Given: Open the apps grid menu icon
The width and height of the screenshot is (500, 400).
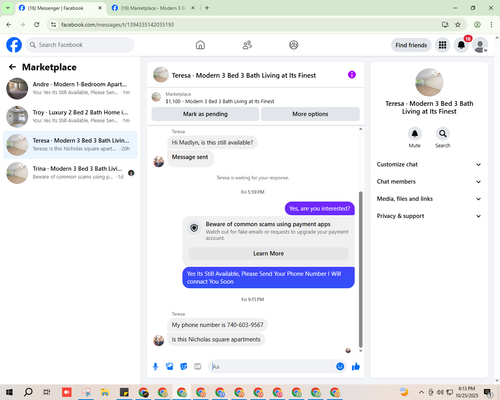Looking at the screenshot, I should pyautogui.click(x=442, y=45).
